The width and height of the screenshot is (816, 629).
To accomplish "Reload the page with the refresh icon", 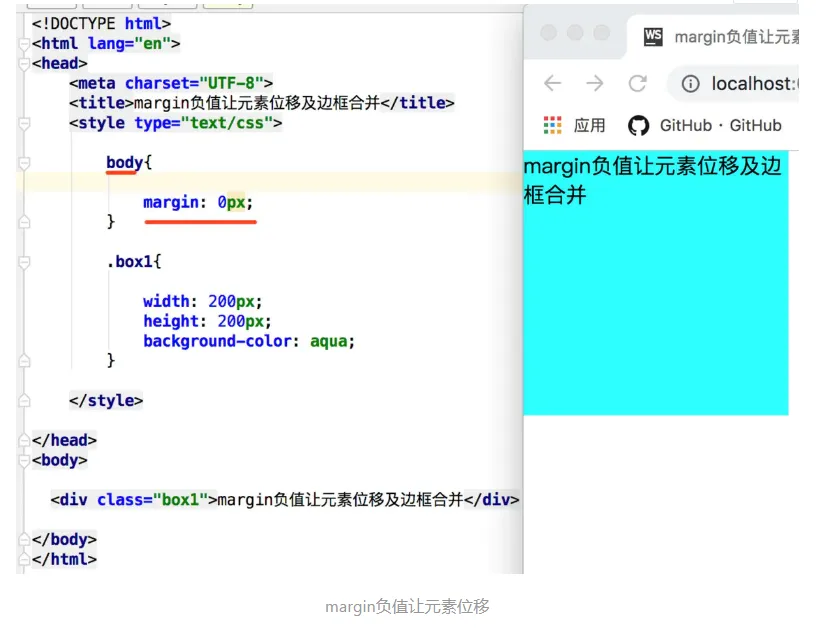I will point(638,83).
